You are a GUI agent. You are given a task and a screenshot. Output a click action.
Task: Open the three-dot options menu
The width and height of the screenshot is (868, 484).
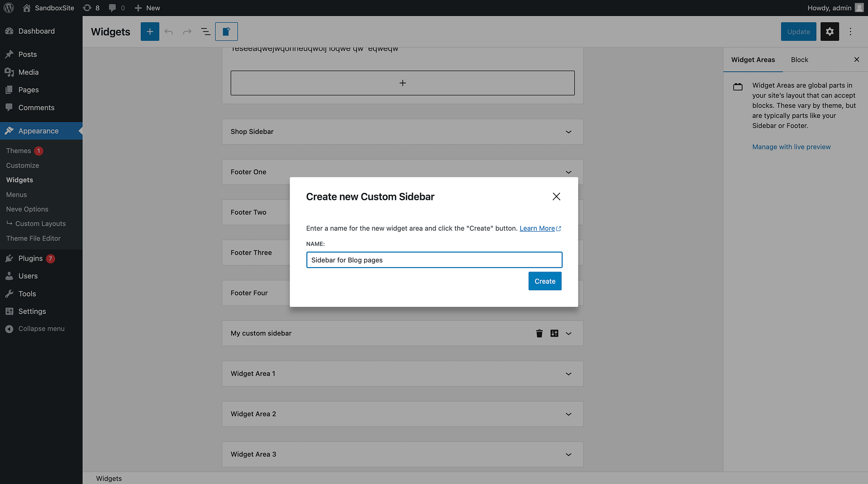click(x=851, y=32)
